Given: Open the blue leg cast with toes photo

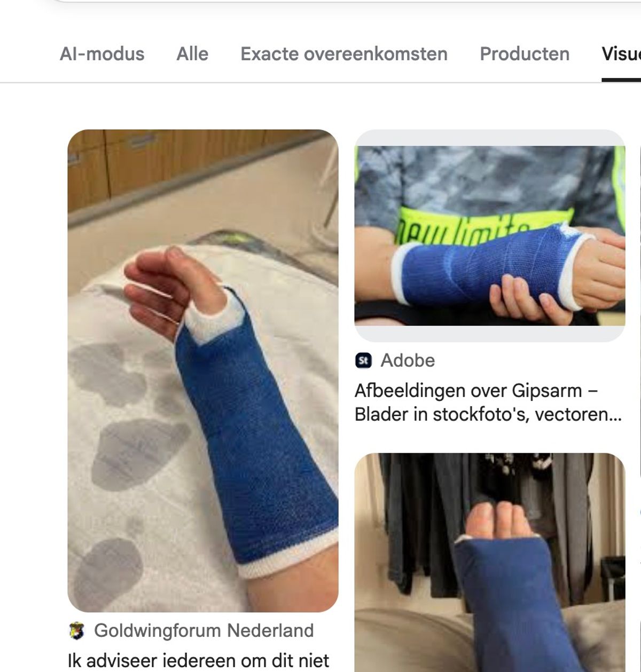Looking at the screenshot, I should tap(490, 563).
